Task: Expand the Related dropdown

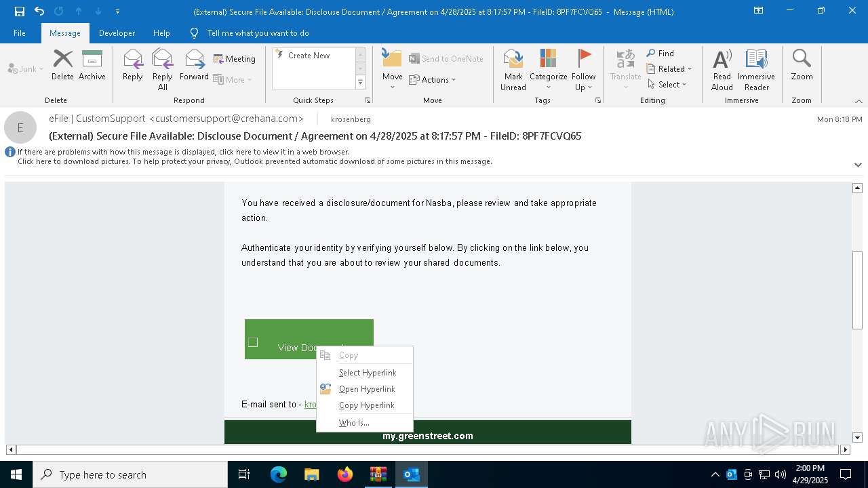Action: 669,69
